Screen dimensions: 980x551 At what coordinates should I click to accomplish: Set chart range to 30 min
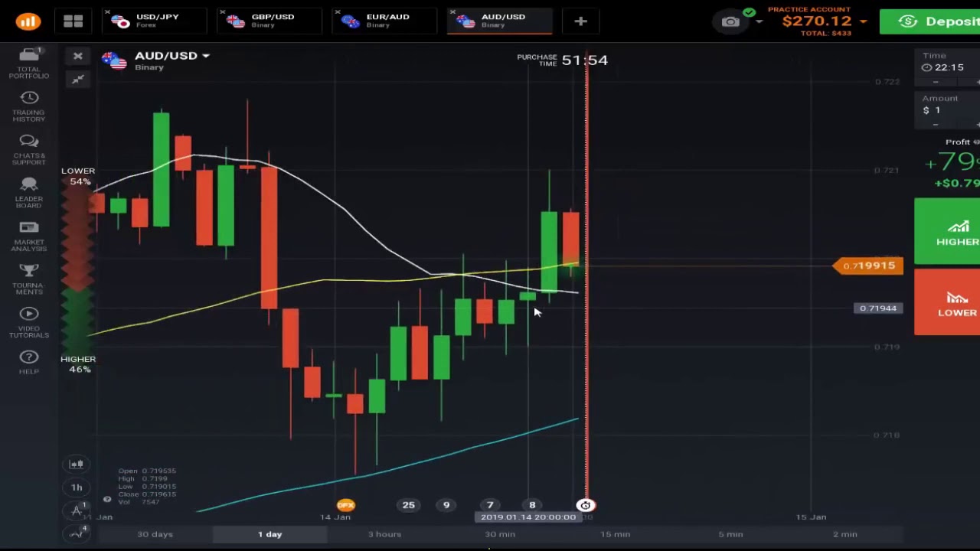(500, 534)
